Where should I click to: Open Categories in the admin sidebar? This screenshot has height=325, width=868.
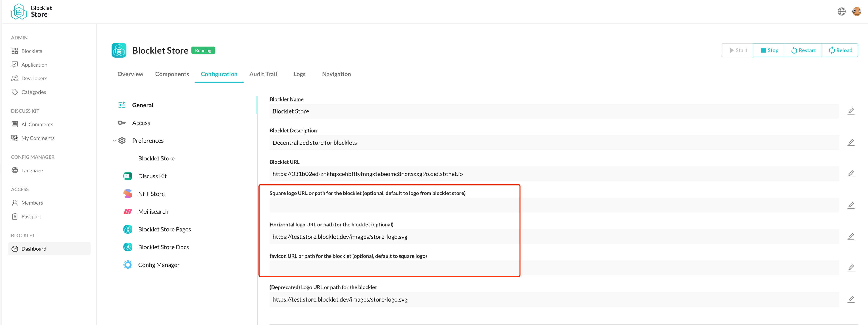tap(33, 92)
